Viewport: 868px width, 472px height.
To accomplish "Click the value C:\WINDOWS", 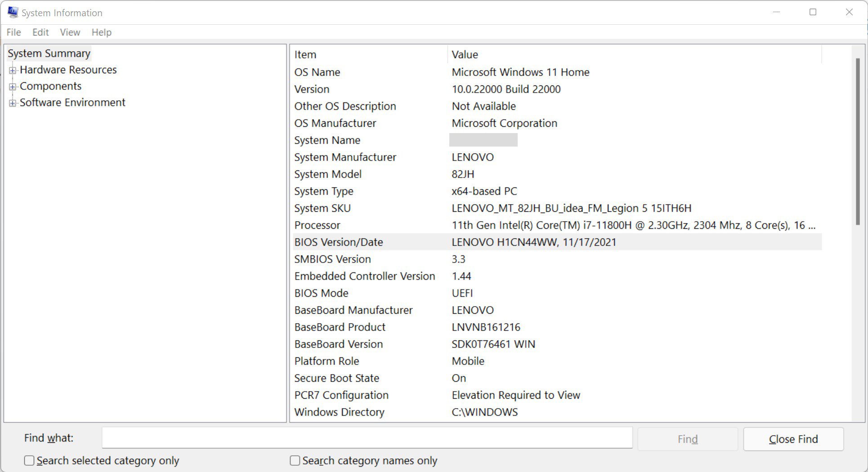I will click(x=484, y=412).
